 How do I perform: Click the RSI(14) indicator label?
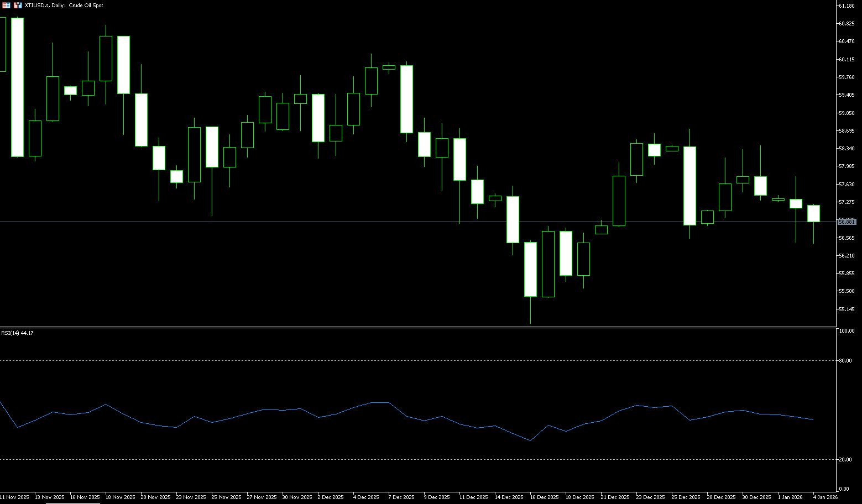17,333
